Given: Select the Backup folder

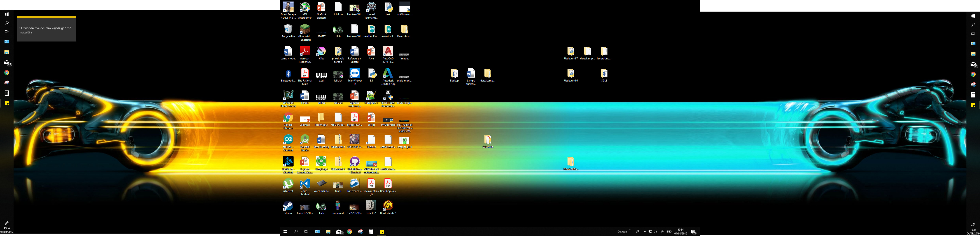Looking at the screenshot, I should (x=454, y=75).
